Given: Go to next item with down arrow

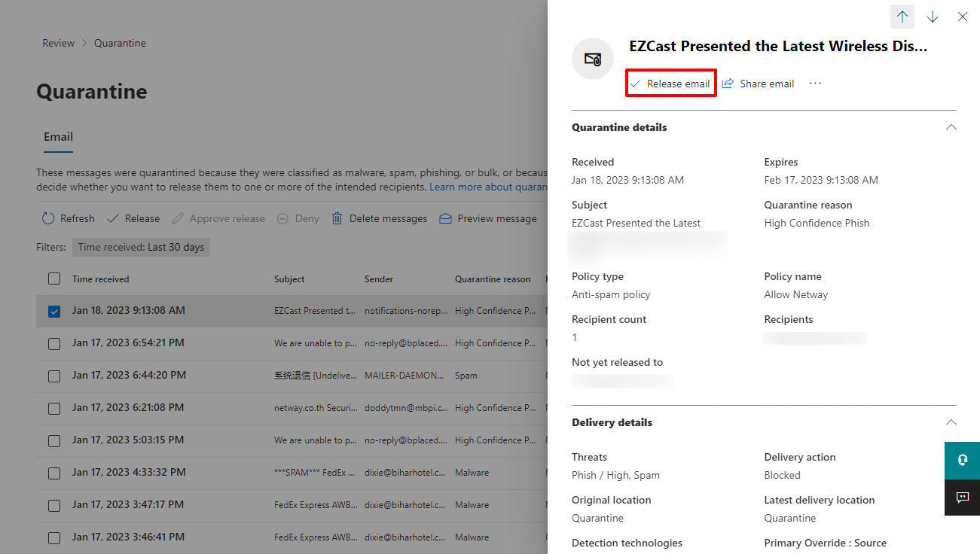Looking at the screenshot, I should tap(933, 17).
